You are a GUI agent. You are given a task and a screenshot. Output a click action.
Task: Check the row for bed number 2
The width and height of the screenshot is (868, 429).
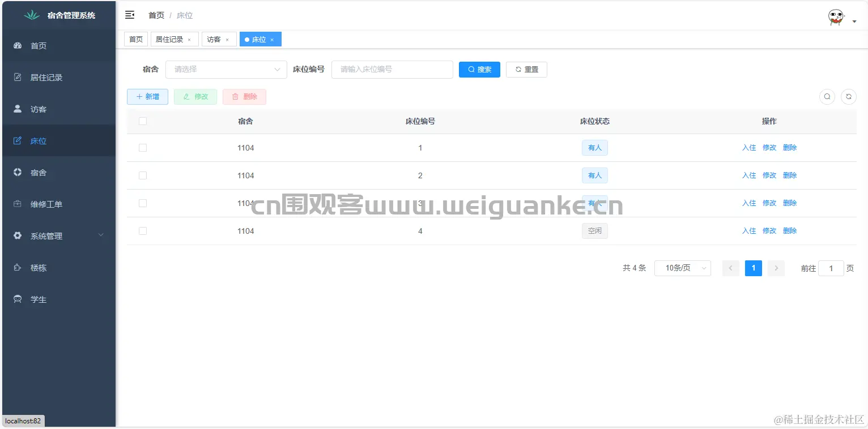pos(143,175)
